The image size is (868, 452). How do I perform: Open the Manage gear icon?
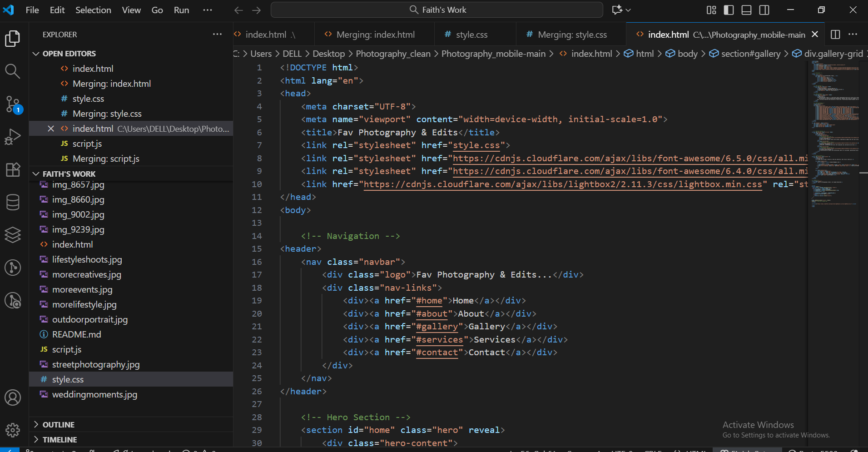point(13,430)
